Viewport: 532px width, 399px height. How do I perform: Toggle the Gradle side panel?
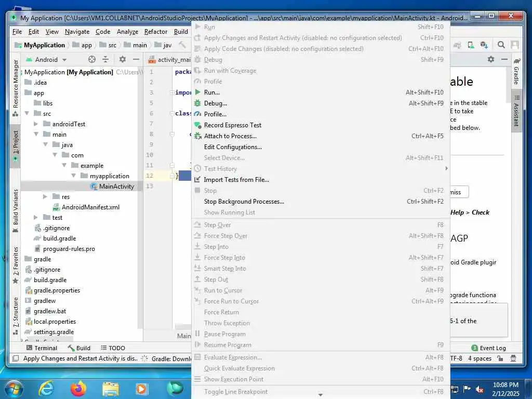pos(516,72)
